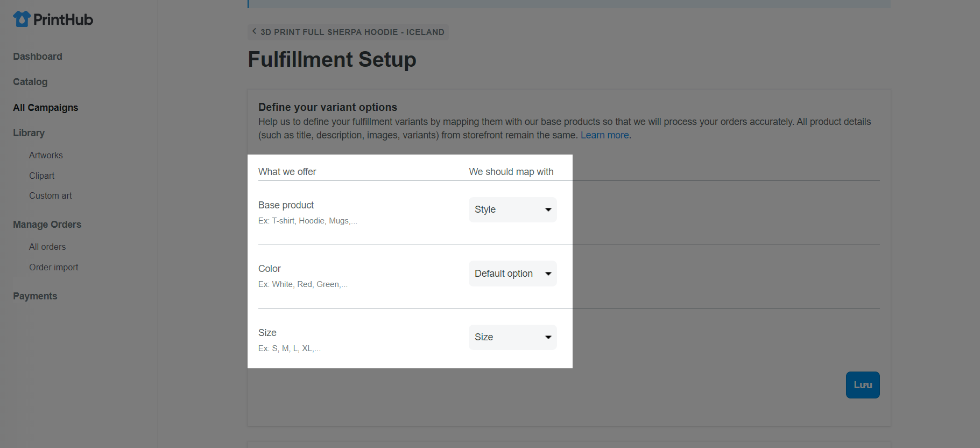Click 'Ex: S, M, L, XL,...' hint
Screen dimensions: 980x448
click(x=290, y=348)
